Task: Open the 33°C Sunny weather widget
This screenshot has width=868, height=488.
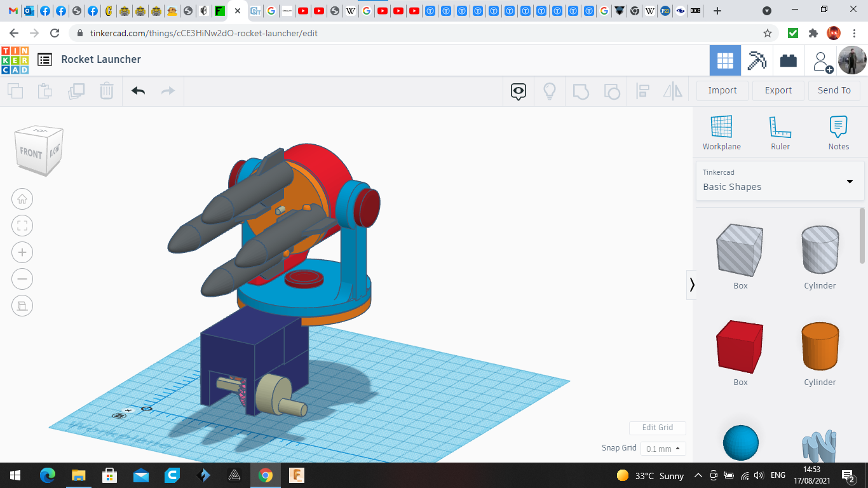Action: [x=650, y=475]
